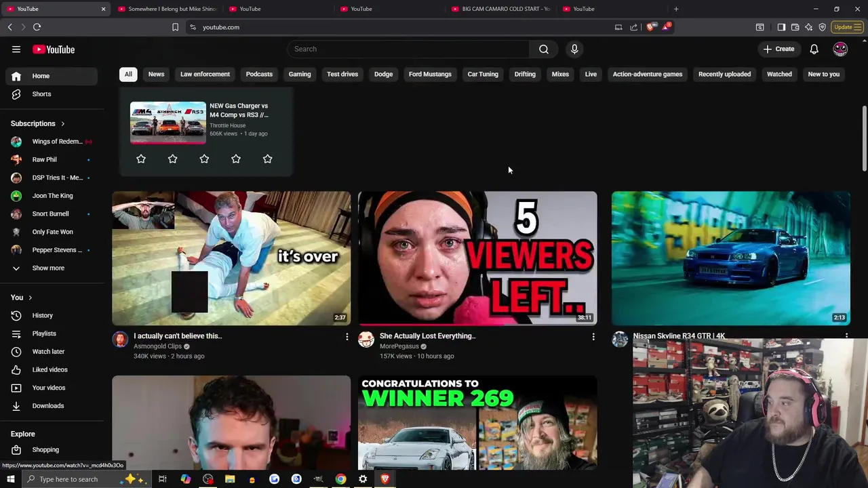This screenshot has width=868, height=488.
Task: Bookmark this page with the bookmark icon
Action: pos(175,27)
